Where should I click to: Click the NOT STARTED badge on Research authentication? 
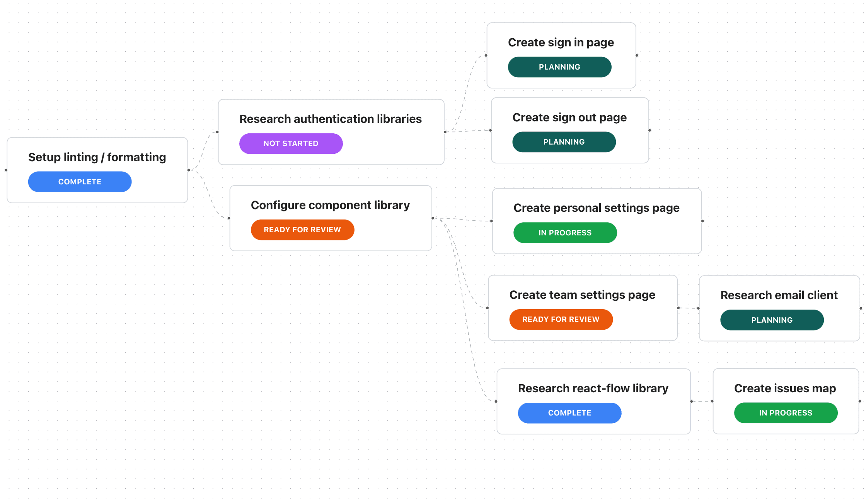pos(291,143)
